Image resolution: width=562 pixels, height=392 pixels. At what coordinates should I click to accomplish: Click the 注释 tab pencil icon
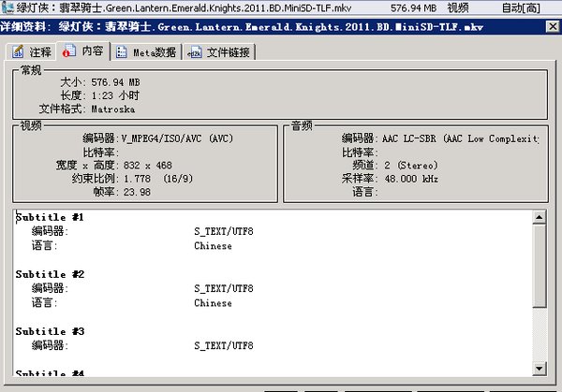(x=17, y=51)
